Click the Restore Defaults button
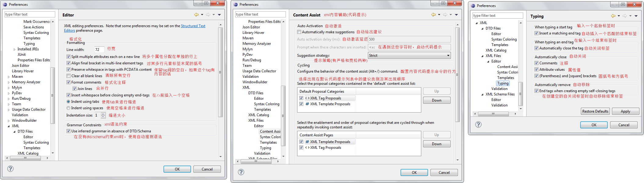Screen dimensions: 644x183 click(595, 111)
